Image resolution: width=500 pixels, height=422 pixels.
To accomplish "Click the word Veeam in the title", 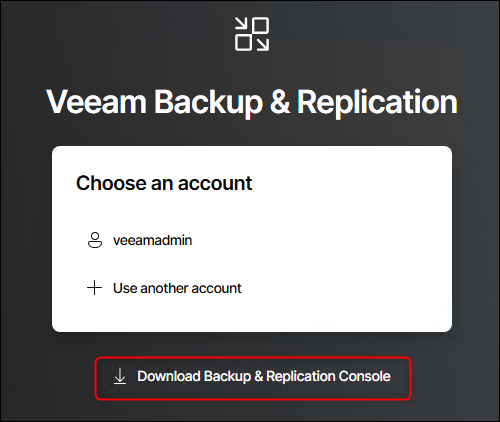I will click(x=96, y=102).
